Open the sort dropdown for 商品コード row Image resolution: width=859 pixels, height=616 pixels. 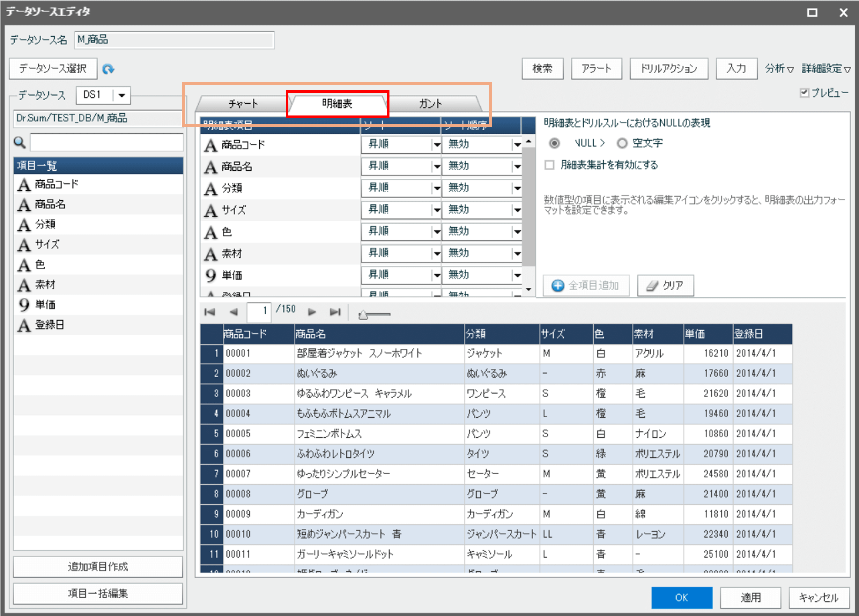coord(437,144)
